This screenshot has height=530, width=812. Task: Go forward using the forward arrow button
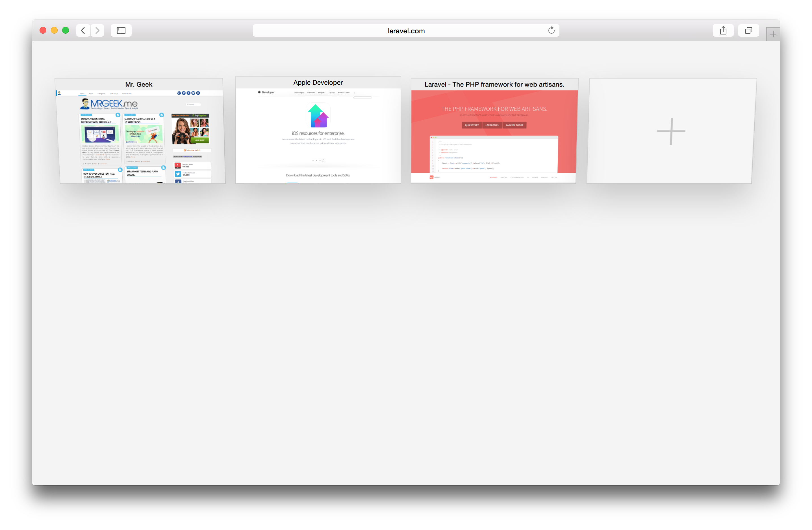point(97,30)
